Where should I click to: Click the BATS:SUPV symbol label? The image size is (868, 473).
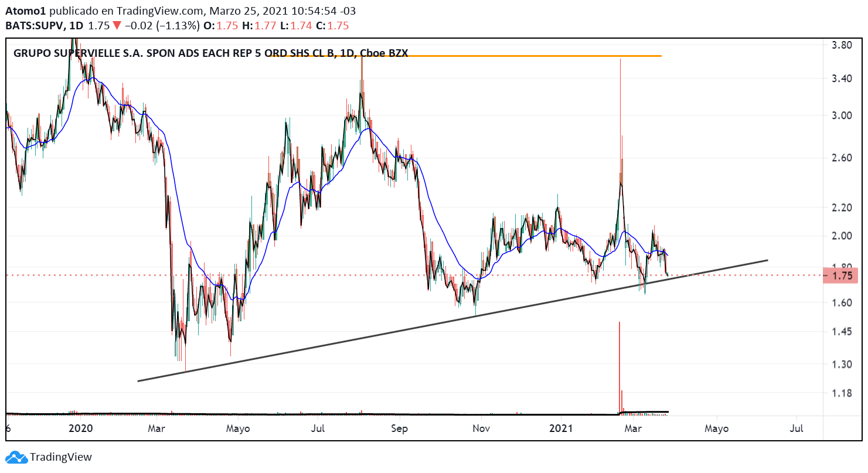(x=33, y=26)
